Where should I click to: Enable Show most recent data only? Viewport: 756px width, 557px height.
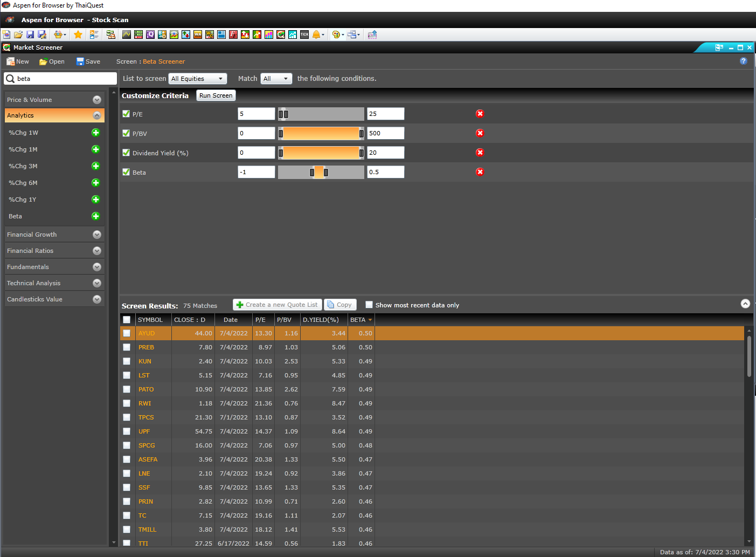click(x=369, y=305)
